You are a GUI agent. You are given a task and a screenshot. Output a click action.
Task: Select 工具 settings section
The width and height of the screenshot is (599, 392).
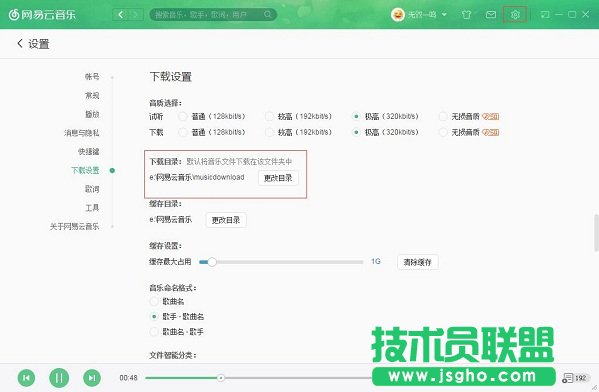(x=92, y=207)
